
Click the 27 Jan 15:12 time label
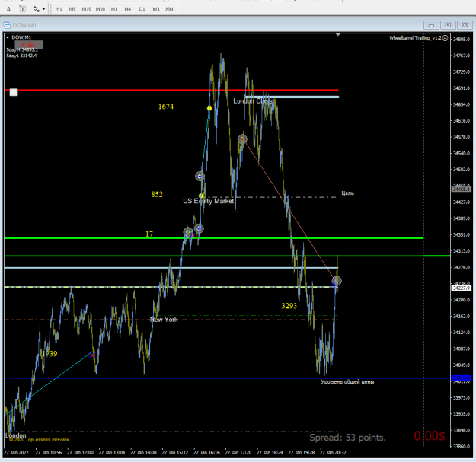point(175,452)
